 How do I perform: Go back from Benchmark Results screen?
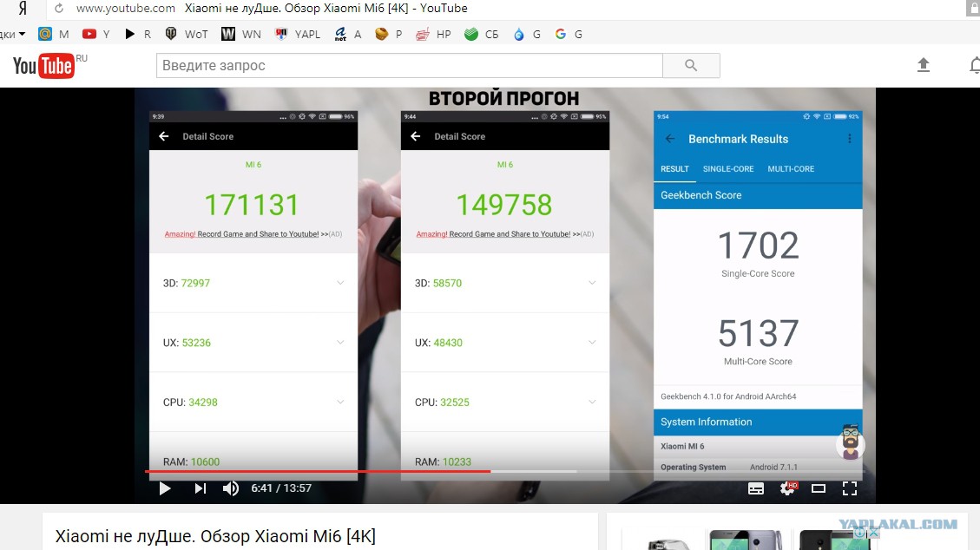[670, 139]
